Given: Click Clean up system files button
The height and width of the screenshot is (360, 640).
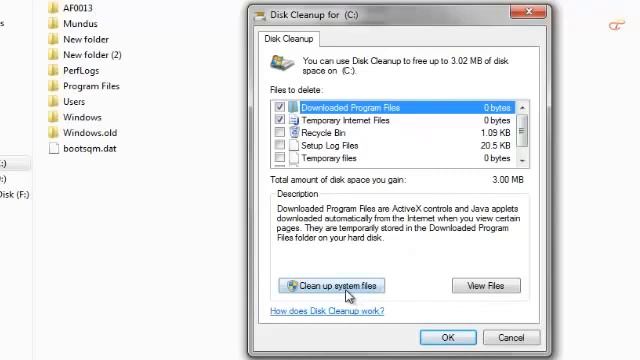Looking at the screenshot, I should coord(331,286).
